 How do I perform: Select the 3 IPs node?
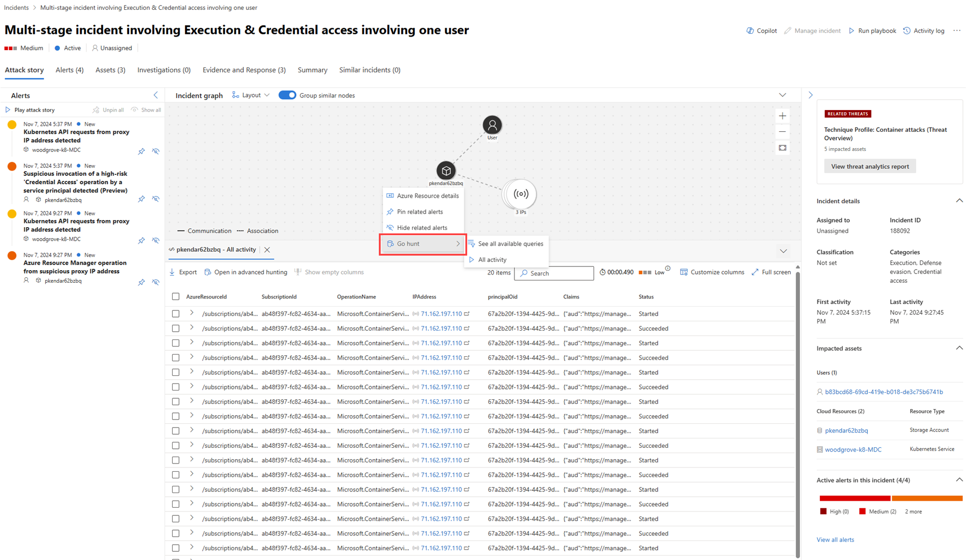(x=520, y=194)
